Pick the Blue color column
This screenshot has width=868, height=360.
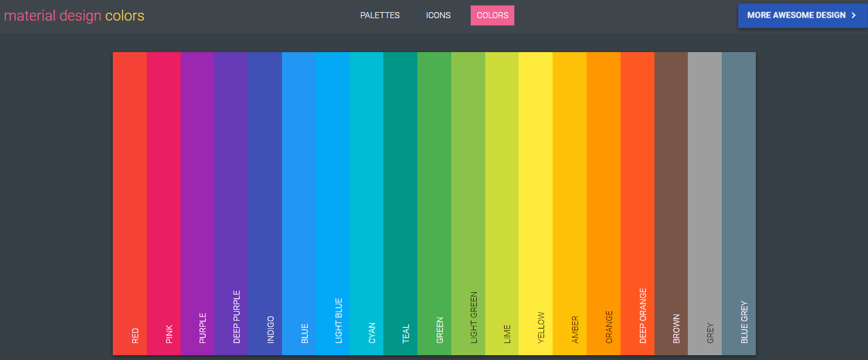pos(299,204)
